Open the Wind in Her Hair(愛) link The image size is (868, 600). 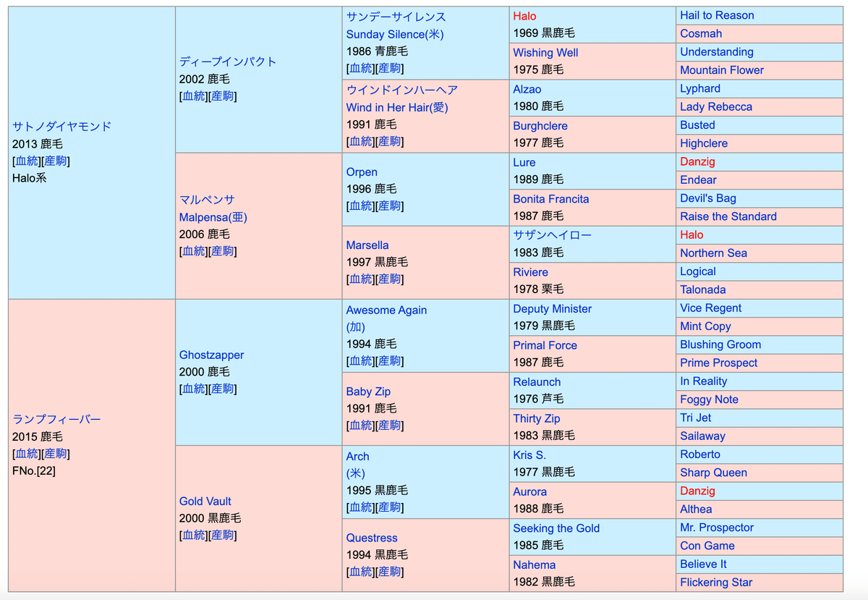(396, 107)
